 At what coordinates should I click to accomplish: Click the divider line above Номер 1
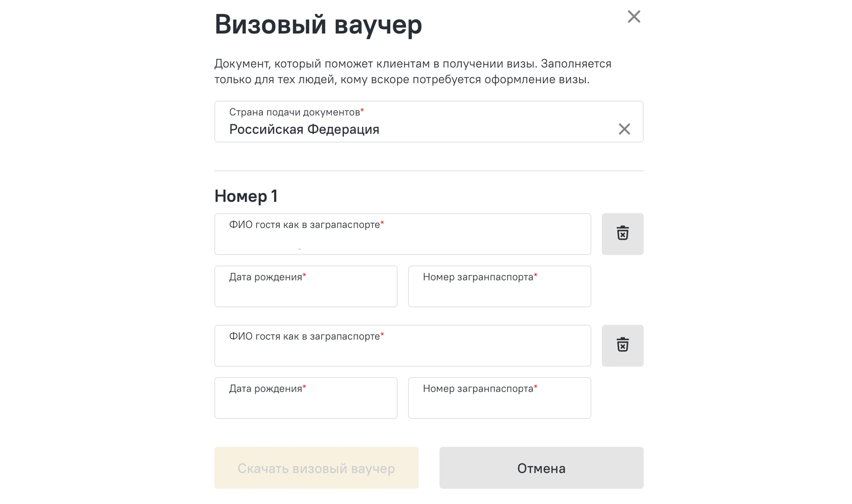pos(429,171)
